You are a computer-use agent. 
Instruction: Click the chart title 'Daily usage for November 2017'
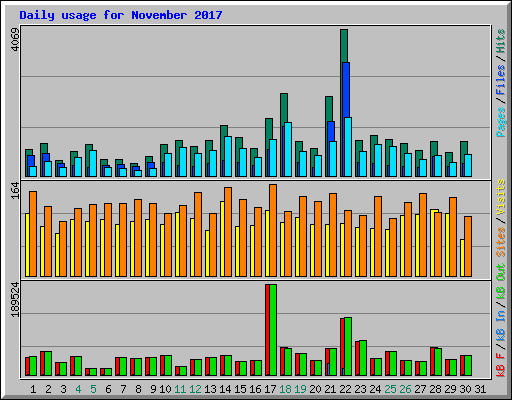click(x=121, y=15)
